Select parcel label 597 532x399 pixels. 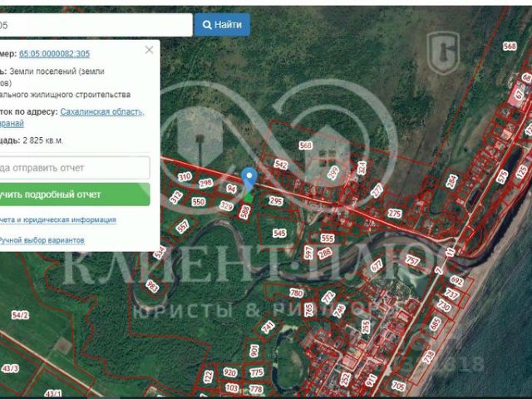[x=308, y=253]
